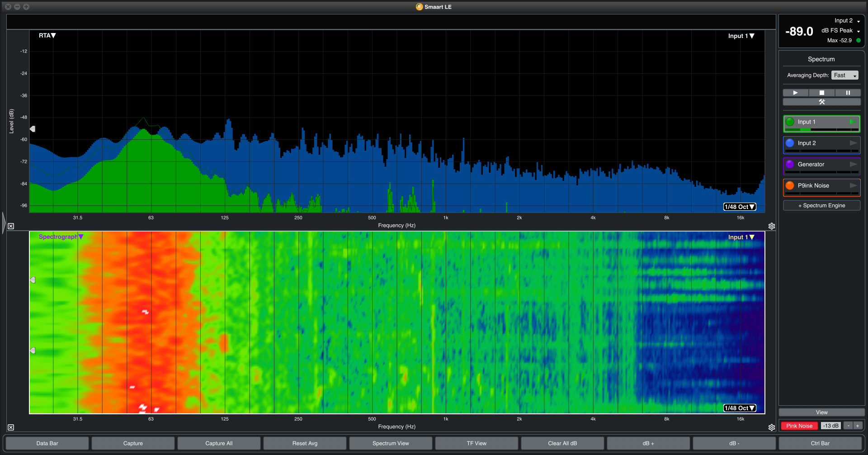Screen dimensions: 868x455
Task: Open meter Input 2 source dropdown
Action: click(x=847, y=21)
